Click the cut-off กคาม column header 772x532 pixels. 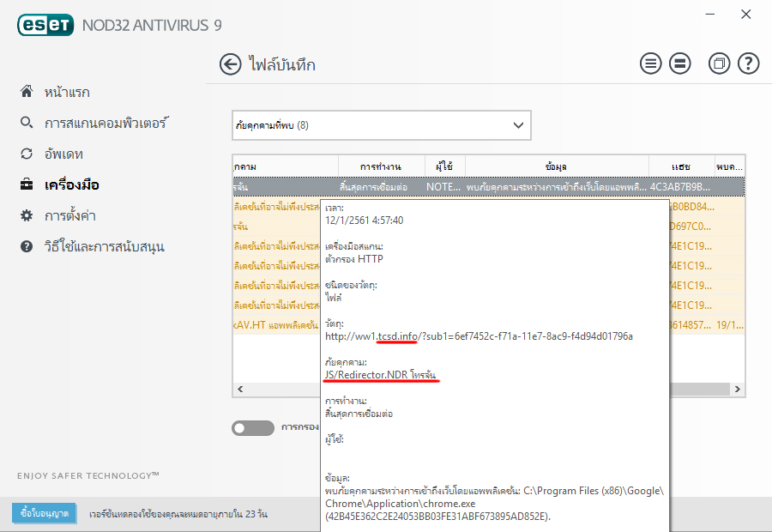(286, 166)
